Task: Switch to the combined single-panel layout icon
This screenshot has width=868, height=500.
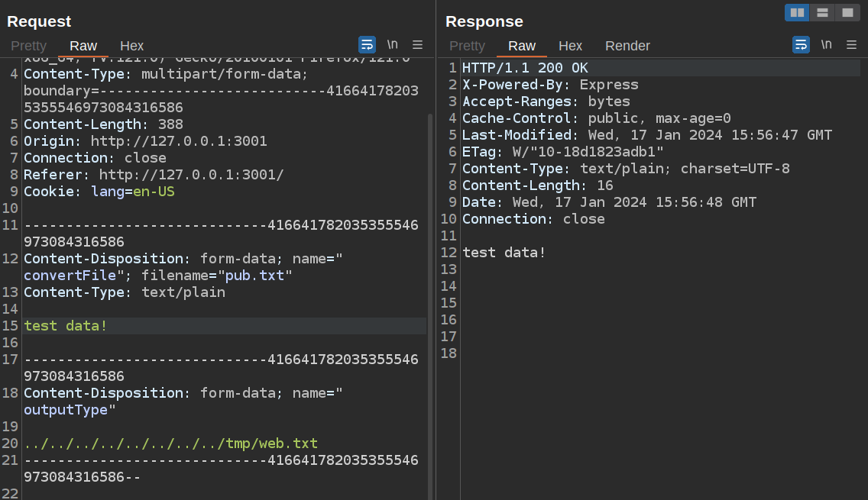Action: 847,12
